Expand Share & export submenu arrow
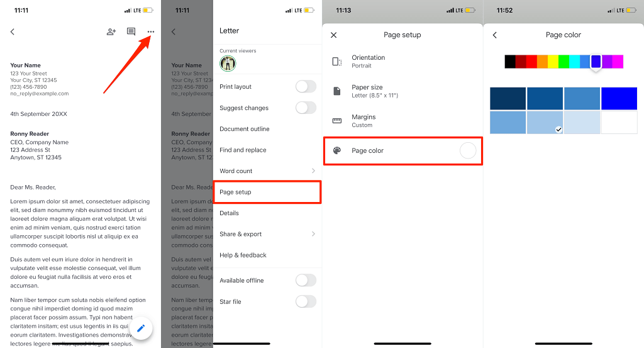This screenshot has width=644, height=348. tap(313, 233)
